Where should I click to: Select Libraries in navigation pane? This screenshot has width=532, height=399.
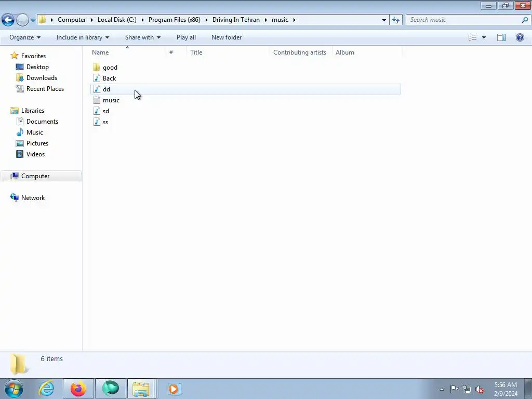tap(33, 111)
